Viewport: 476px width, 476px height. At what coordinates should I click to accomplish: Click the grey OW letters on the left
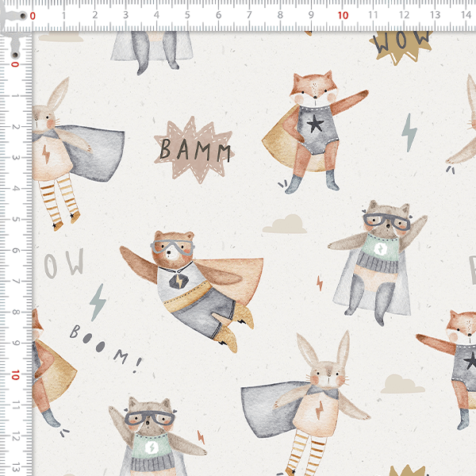pos(63,264)
